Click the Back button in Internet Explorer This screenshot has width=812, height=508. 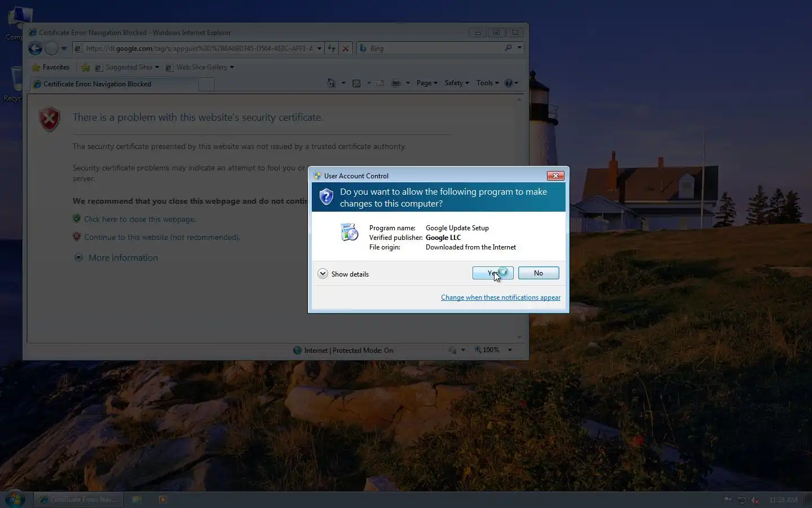point(35,49)
